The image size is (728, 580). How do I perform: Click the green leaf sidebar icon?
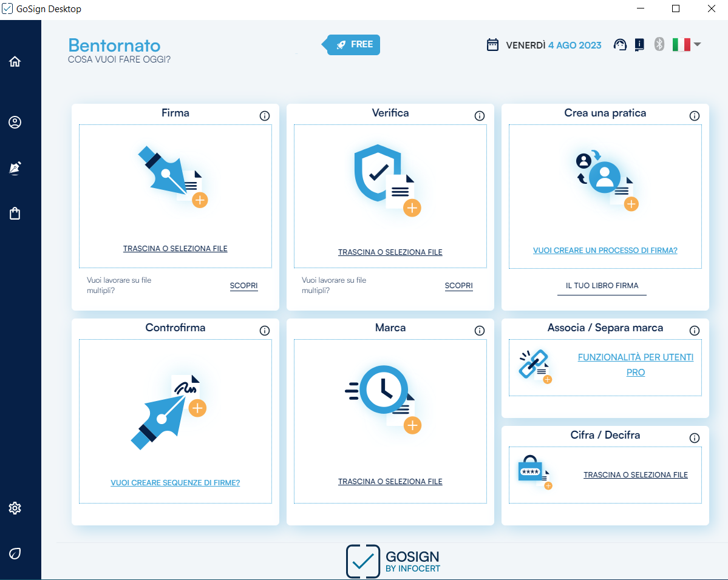click(15, 553)
